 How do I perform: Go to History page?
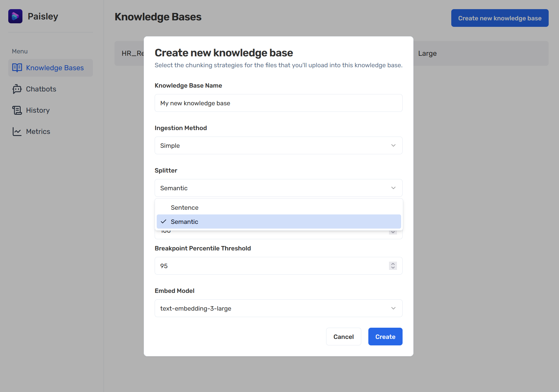50,110
